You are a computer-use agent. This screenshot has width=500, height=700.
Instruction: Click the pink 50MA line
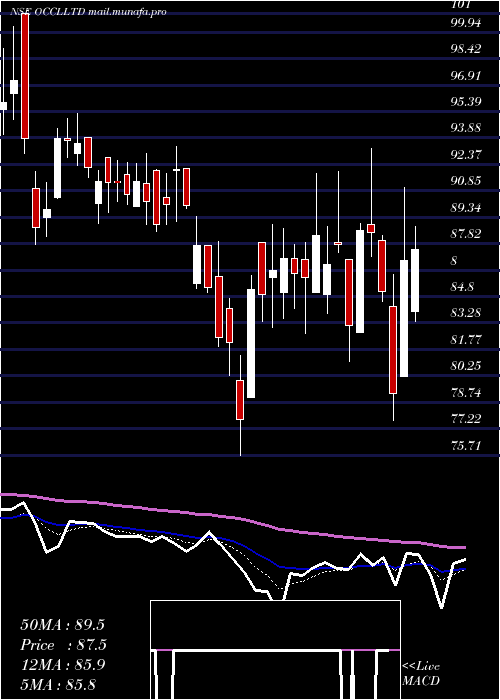coord(232,519)
